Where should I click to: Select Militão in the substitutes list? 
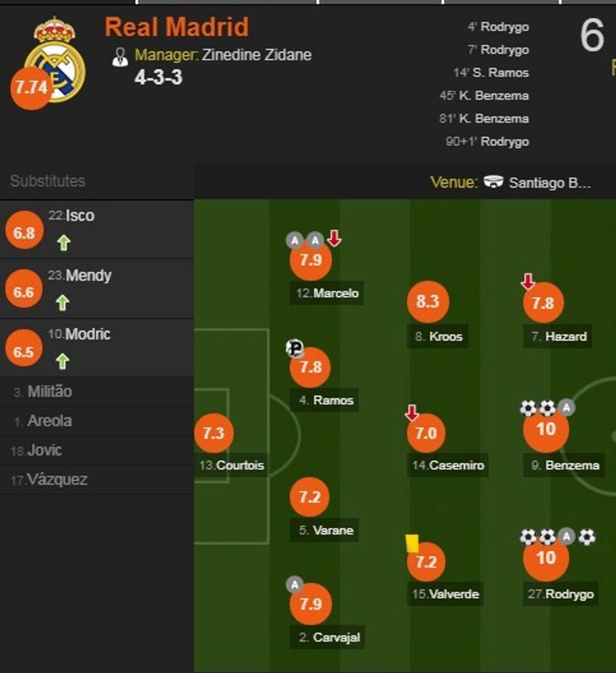(x=49, y=391)
